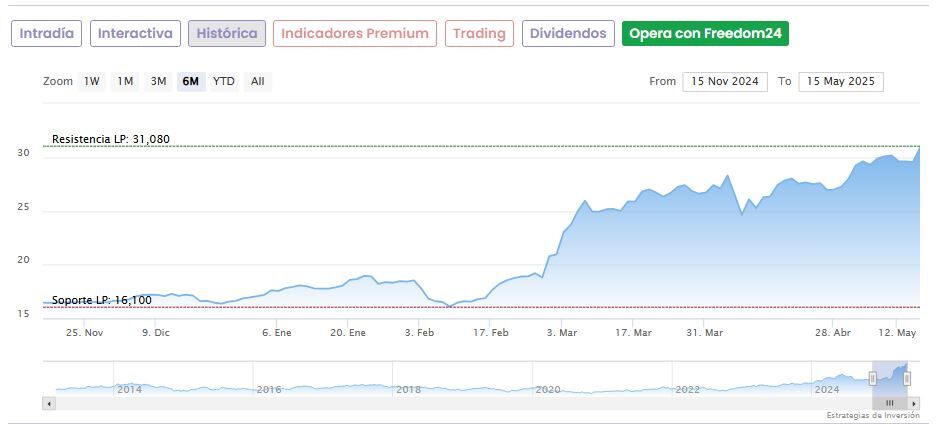939x434 pixels.
Task: Select the 6M zoom range
Action: click(190, 82)
